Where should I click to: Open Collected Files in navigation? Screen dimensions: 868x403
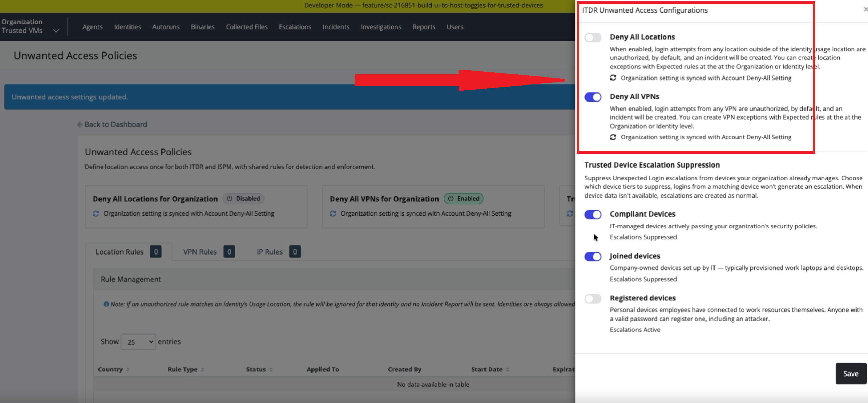247,27
